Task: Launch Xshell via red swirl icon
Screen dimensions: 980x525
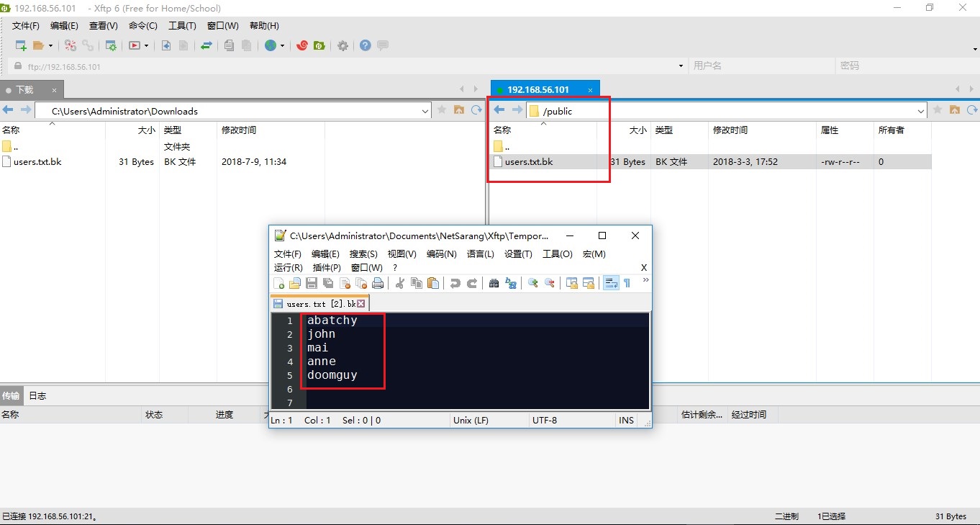Action: coord(302,45)
